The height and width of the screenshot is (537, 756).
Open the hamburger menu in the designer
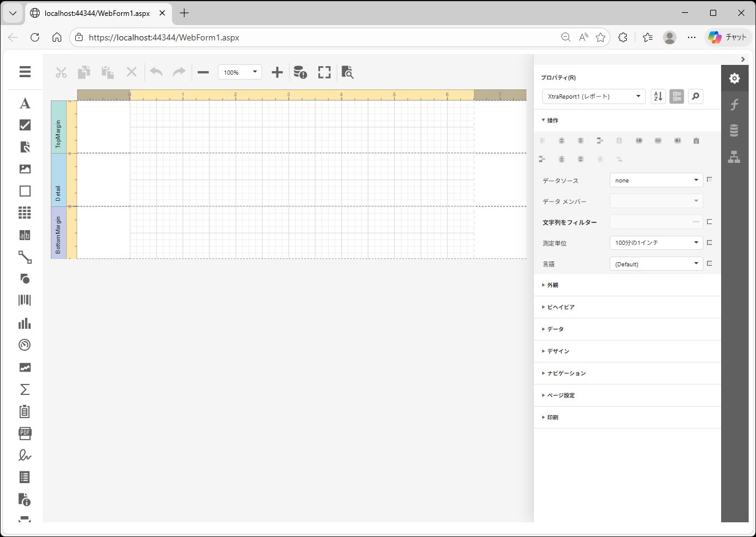point(25,72)
